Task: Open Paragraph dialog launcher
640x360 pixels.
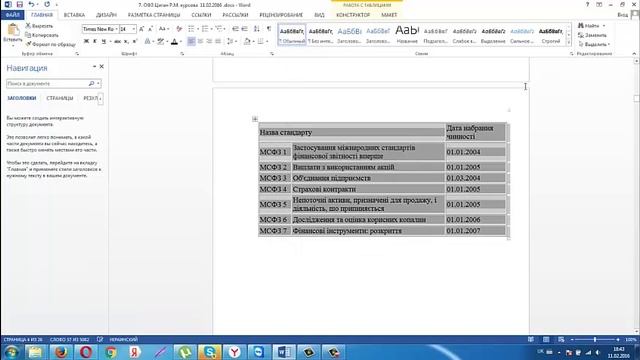Action: click(272, 54)
